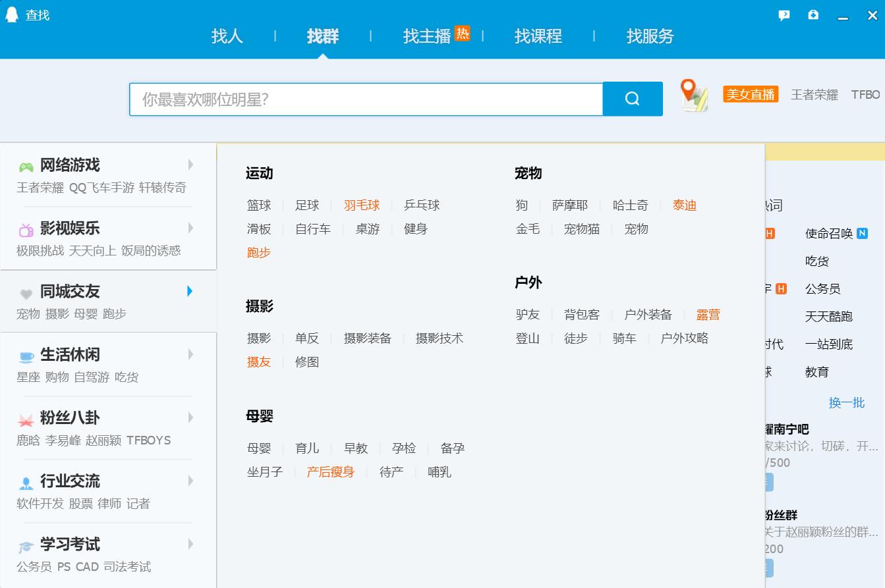Click the feedback speech bubble icon
The image size is (885, 588).
click(x=784, y=14)
